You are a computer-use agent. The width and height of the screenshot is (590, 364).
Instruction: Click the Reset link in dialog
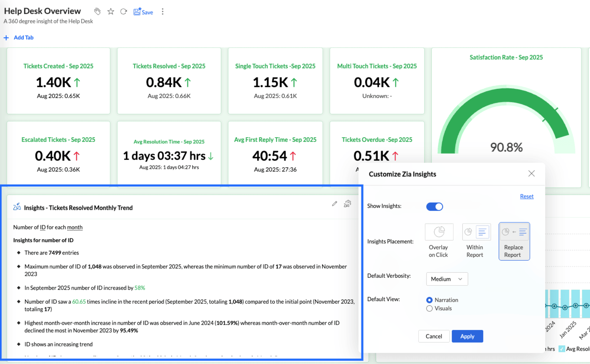[x=526, y=196]
